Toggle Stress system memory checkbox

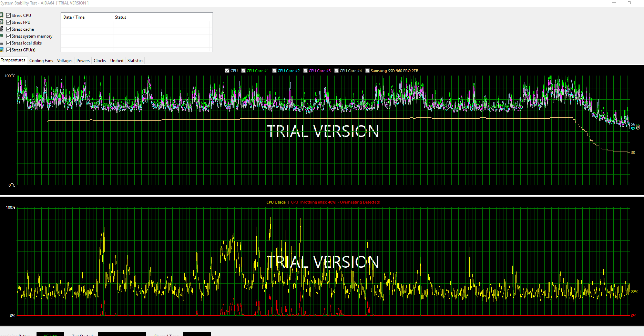[x=9, y=36]
